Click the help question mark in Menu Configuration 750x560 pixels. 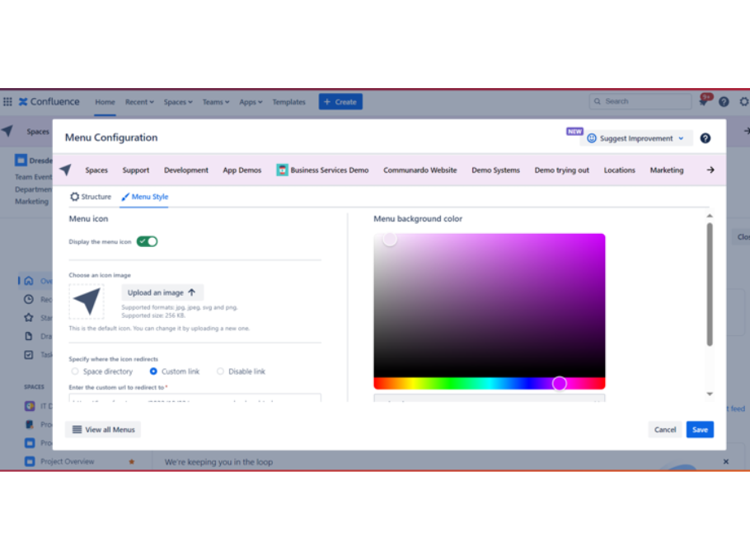pos(705,138)
